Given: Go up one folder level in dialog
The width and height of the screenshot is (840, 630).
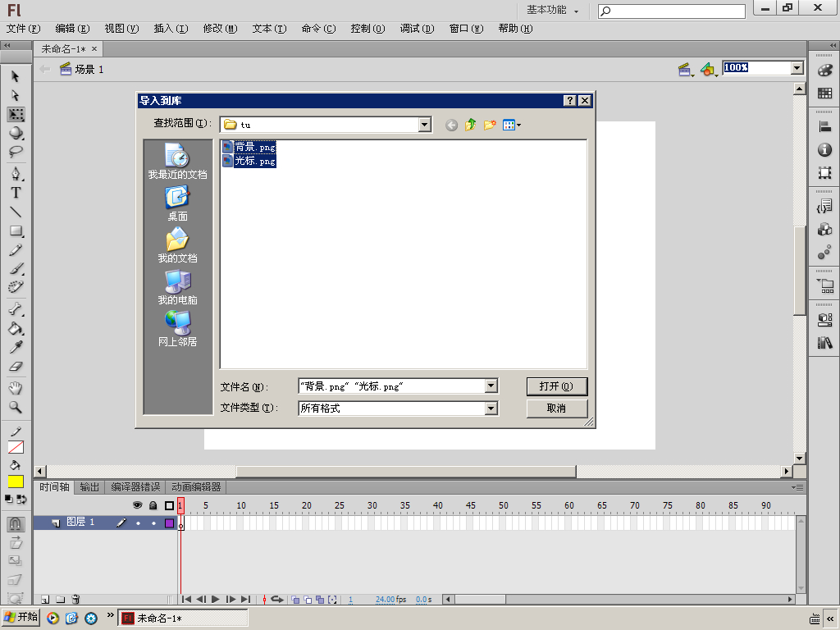Looking at the screenshot, I should coord(470,125).
